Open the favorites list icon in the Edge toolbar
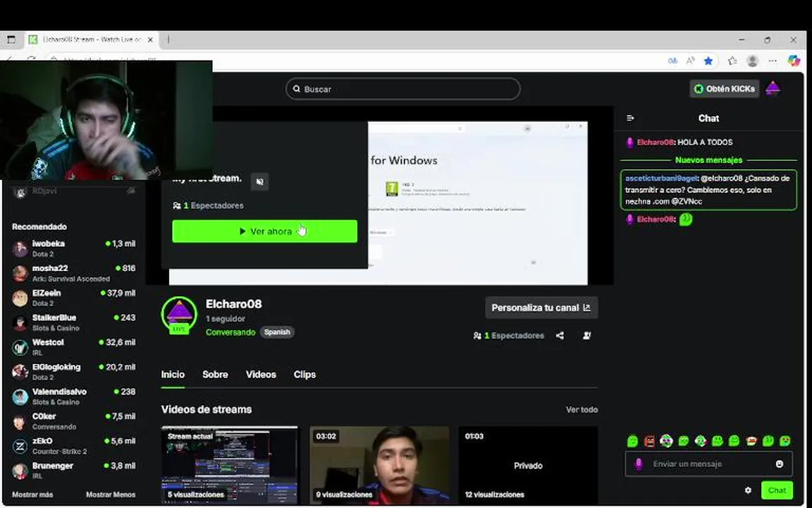 (x=732, y=61)
